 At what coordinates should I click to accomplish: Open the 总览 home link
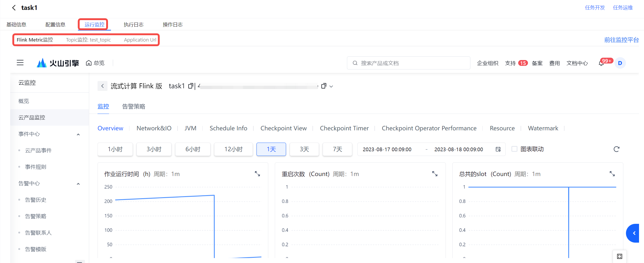coord(95,63)
